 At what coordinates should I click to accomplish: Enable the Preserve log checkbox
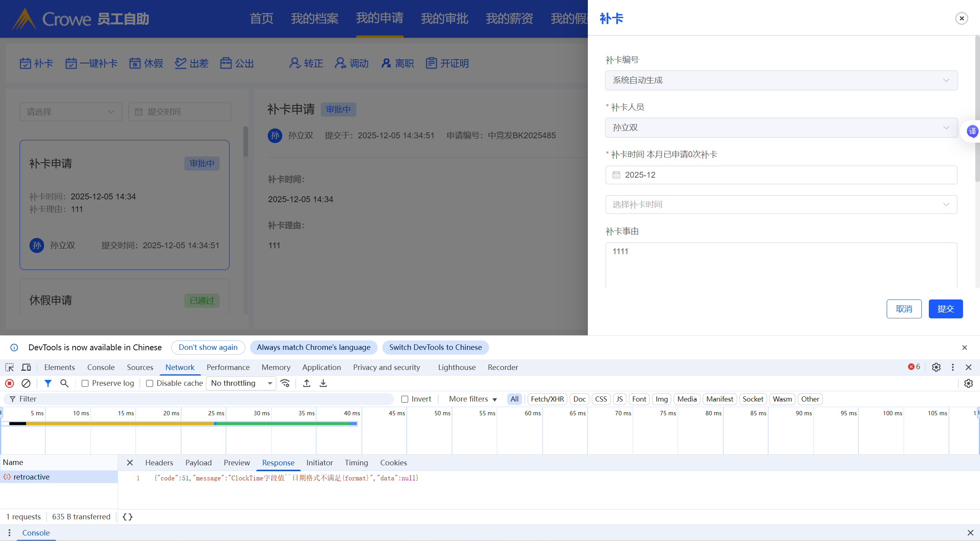85,383
